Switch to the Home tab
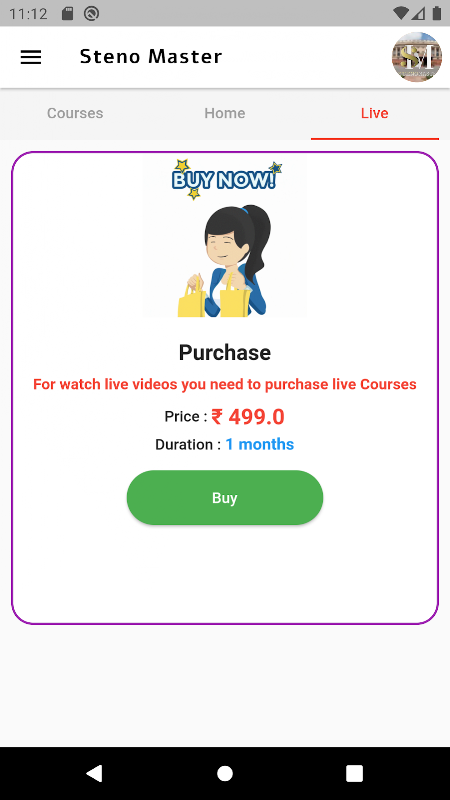 pyautogui.click(x=225, y=113)
